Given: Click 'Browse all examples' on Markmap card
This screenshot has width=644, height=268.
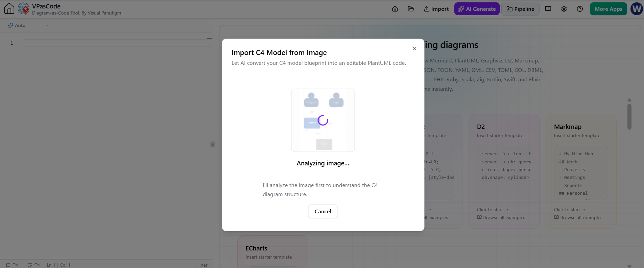Looking at the screenshot, I should (578, 218).
